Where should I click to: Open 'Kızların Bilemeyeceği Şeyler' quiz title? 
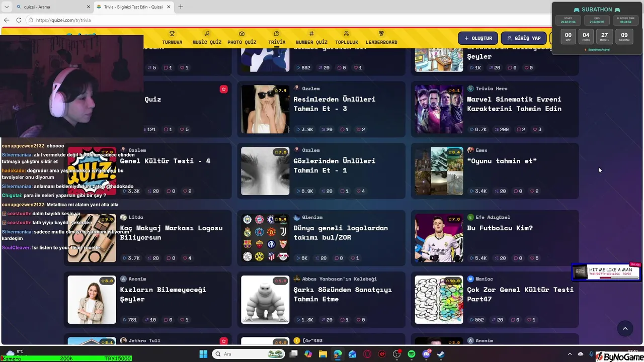163,294
